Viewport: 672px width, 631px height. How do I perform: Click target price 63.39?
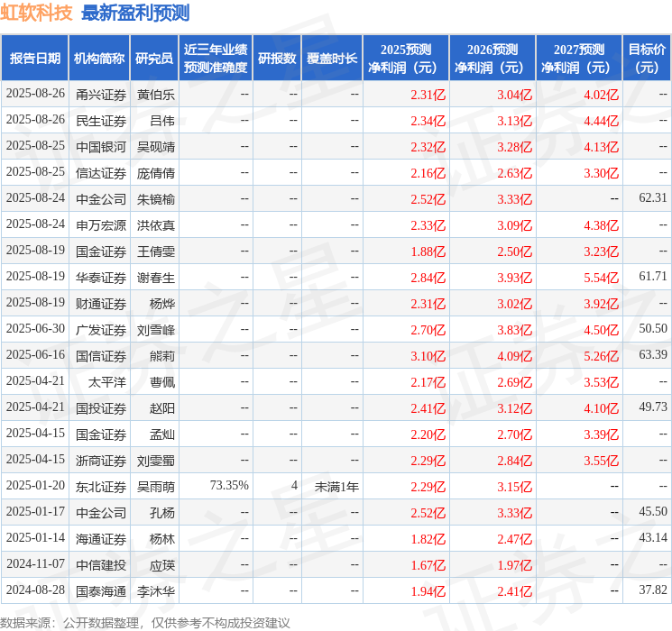653,354
